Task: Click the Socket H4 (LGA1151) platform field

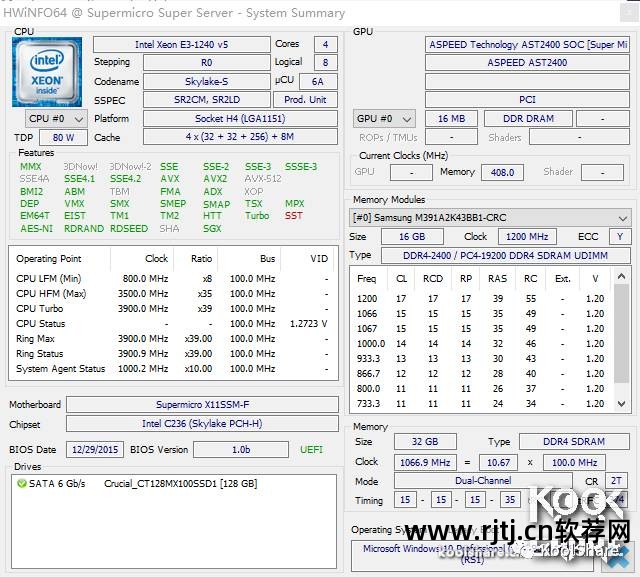Action: coord(240,119)
